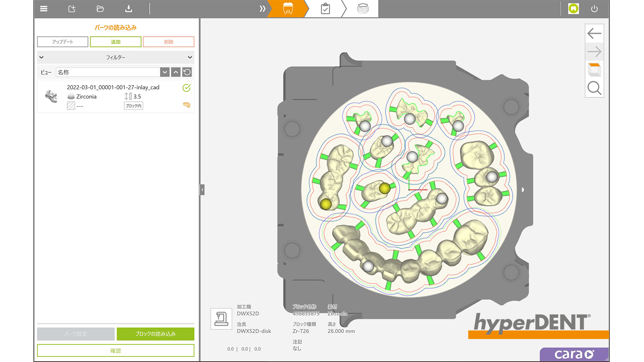Viewport: 644px width, 362px height.
Task: Click the ブロック内 tag
Action: (134, 106)
